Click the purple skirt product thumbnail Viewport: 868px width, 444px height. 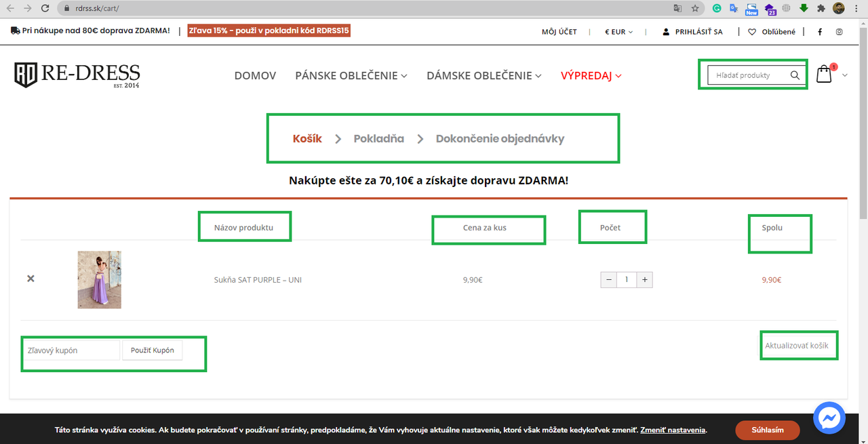click(100, 280)
